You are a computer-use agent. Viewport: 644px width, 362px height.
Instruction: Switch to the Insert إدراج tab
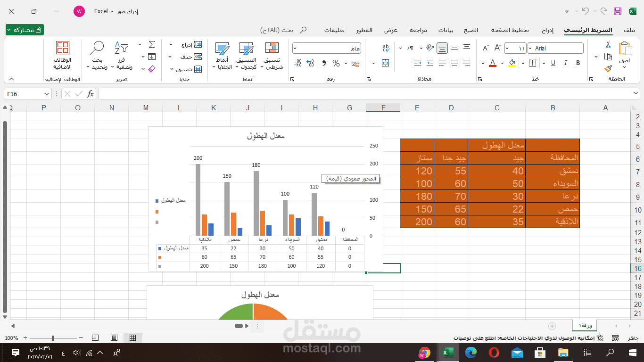point(547,30)
